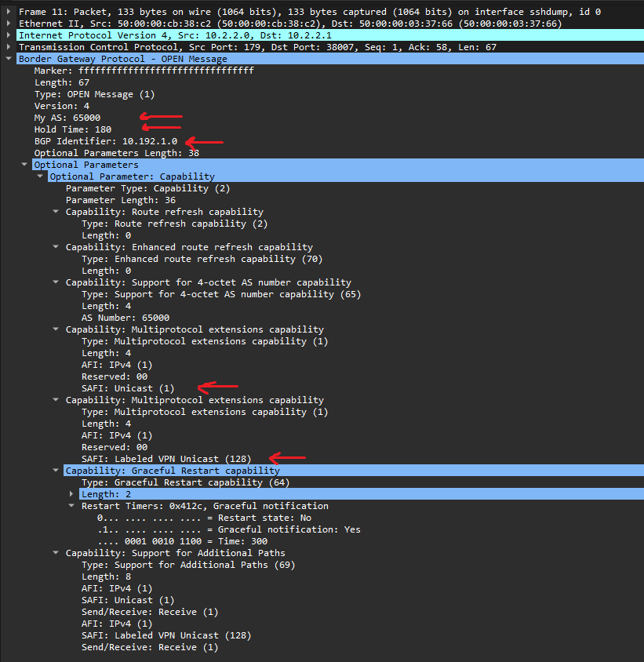Collapse Route refresh capability arrow
This screenshot has height=662, width=644.
(56, 212)
